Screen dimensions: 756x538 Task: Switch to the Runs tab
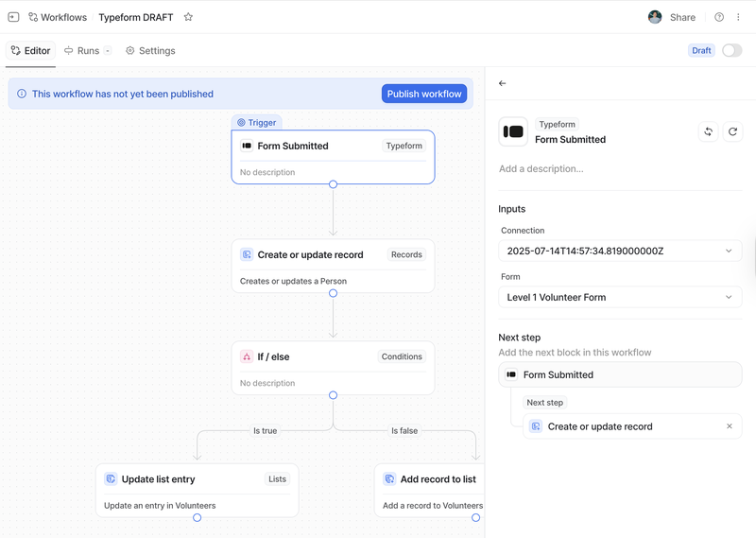82,51
